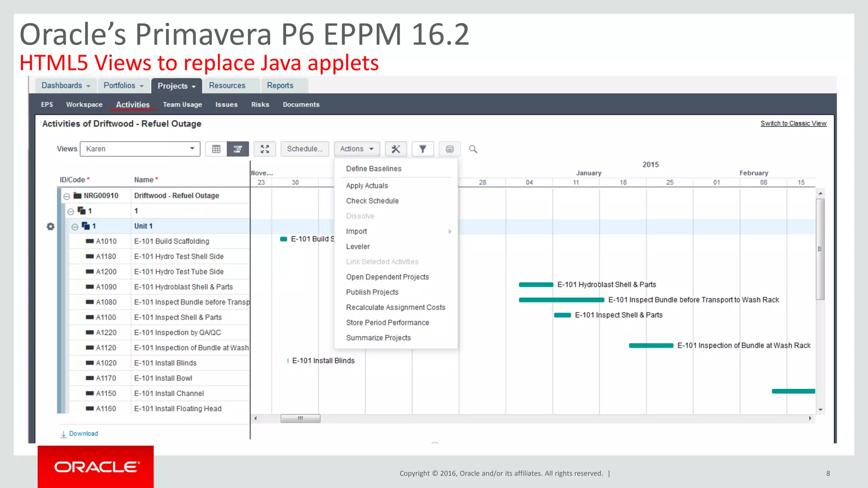Click the E-101 Hydroblast Shell & Parts Gantt bar
868x488 pixels.
[x=536, y=285]
